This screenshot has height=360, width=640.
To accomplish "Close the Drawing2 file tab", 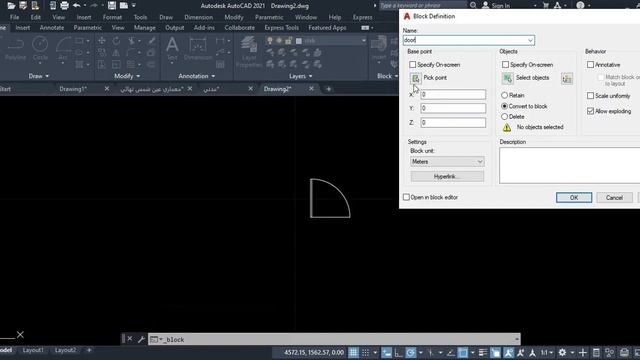I will pyautogui.click(x=311, y=89).
